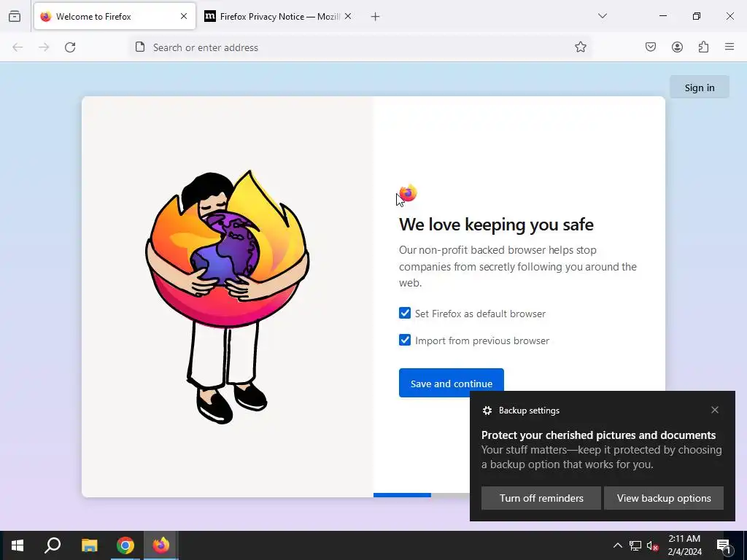The width and height of the screenshot is (747, 560).
Task: Dismiss the Backup settings notification
Action: click(x=715, y=410)
